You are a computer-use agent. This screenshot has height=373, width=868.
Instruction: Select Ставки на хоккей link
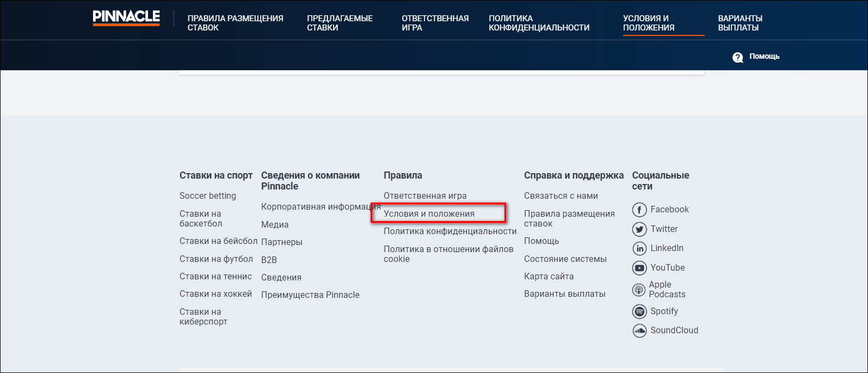click(x=216, y=294)
